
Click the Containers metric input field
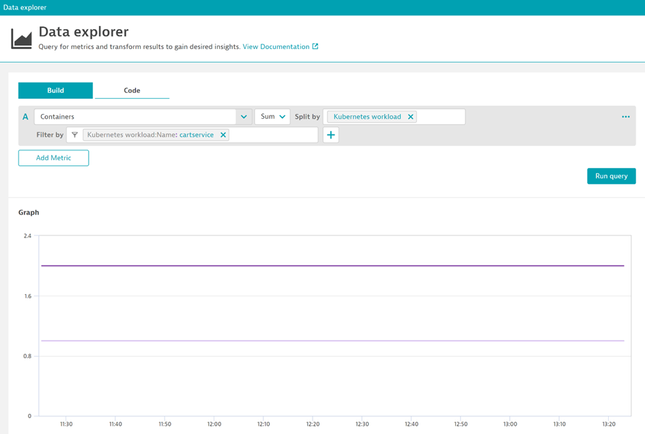pos(135,117)
